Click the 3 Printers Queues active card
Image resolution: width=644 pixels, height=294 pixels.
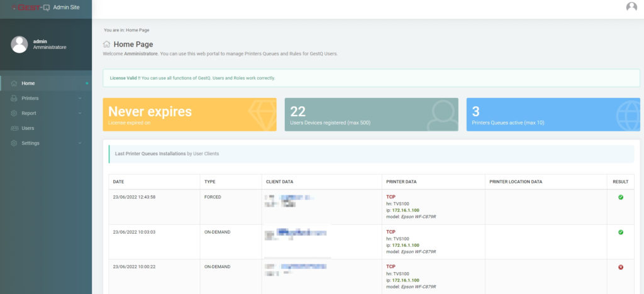tap(553, 114)
